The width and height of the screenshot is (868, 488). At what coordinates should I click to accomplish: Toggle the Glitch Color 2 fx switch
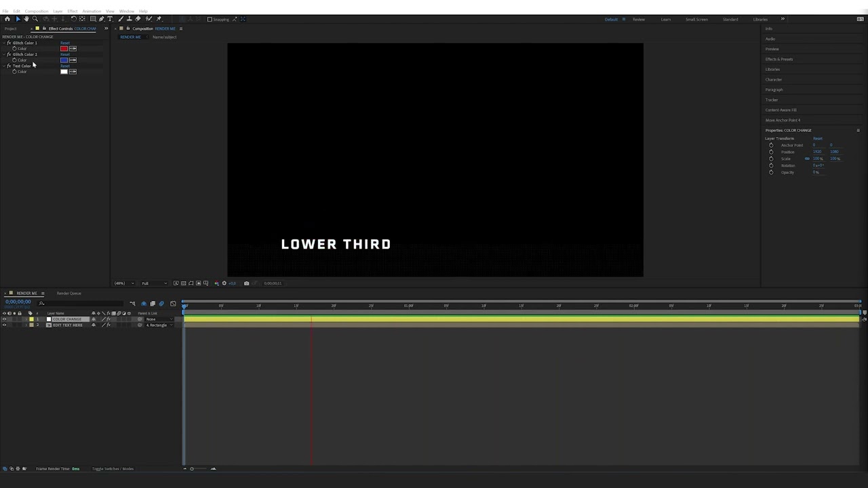pos(9,54)
